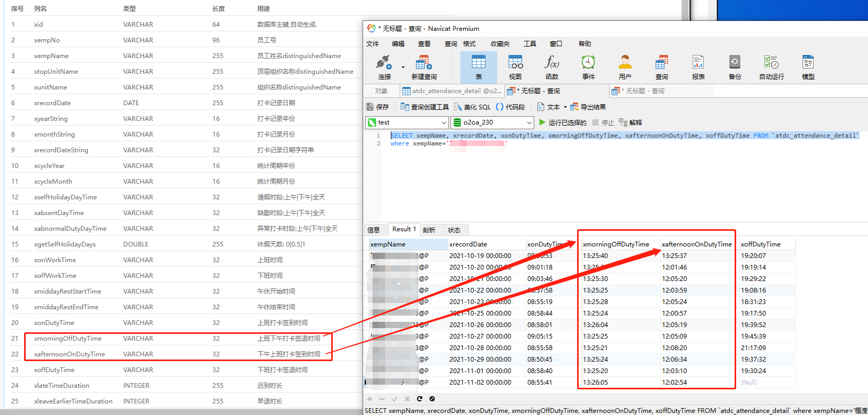Switch to the 剖析 (Profile) result tab

429,230
